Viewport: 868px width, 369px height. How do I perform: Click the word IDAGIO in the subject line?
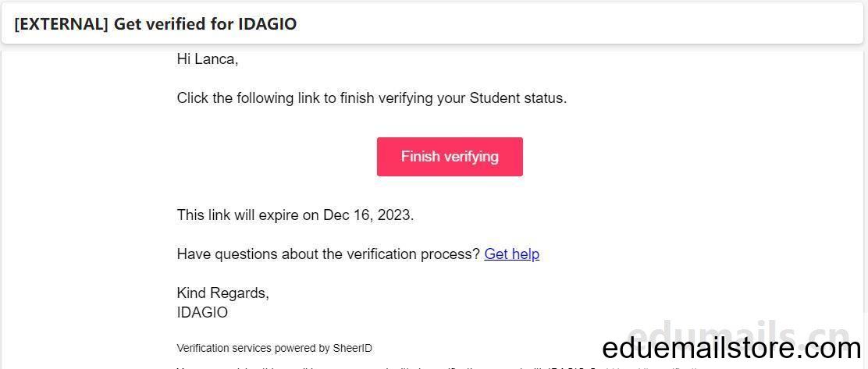pyautogui.click(x=267, y=24)
